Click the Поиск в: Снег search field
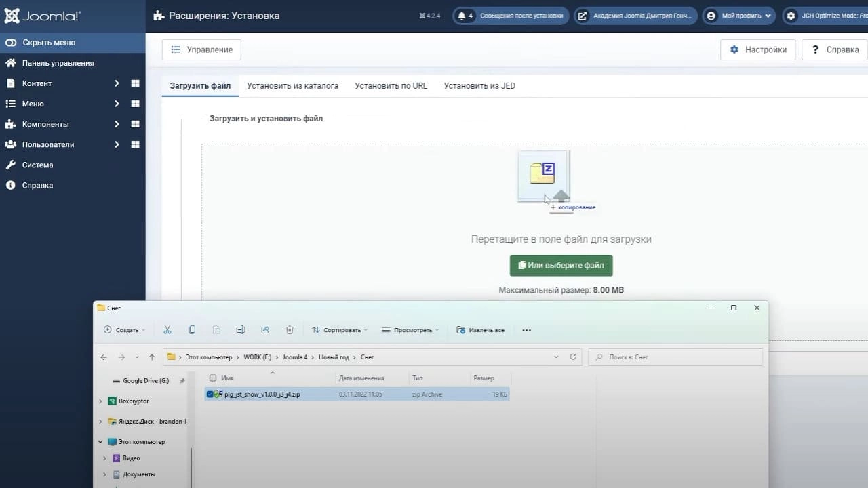The image size is (868, 488). [675, 357]
